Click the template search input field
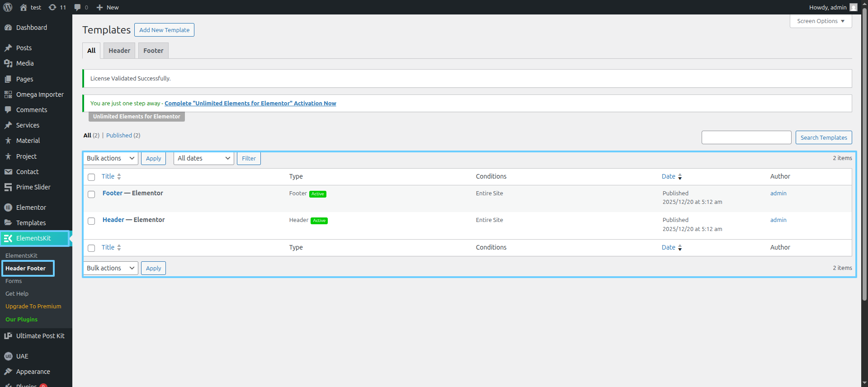Screen dimensions: 868x387 pyautogui.click(x=746, y=137)
